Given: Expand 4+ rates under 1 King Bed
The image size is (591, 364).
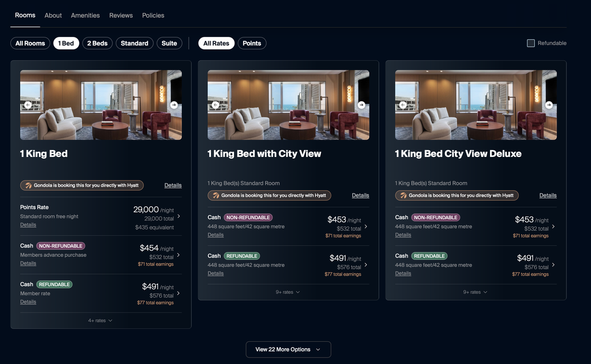Looking at the screenshot, I should point(100,321).
